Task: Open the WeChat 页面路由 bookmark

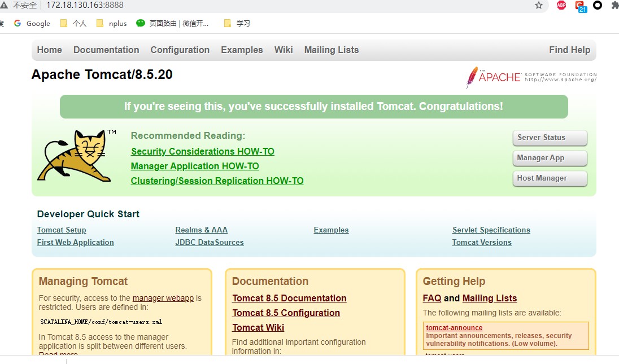Action: coord(172,23)
